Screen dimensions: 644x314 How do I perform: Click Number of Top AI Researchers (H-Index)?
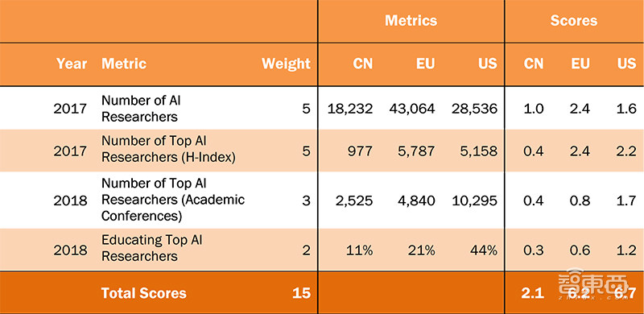[x=168, y=149]
